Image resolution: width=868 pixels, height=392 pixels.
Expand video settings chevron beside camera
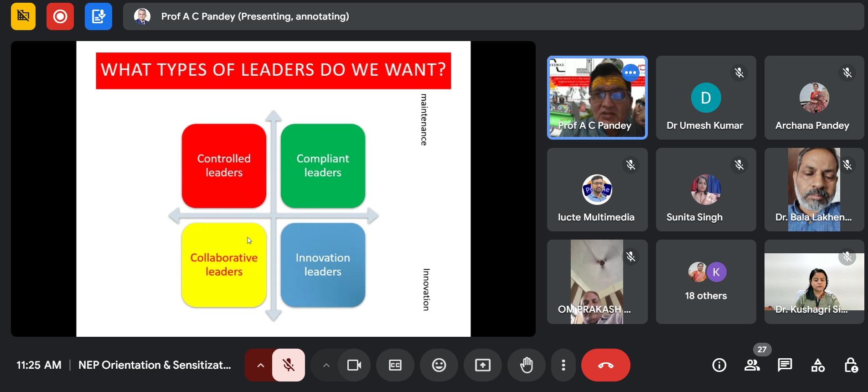pyautogui.click(x=326, y=365)
